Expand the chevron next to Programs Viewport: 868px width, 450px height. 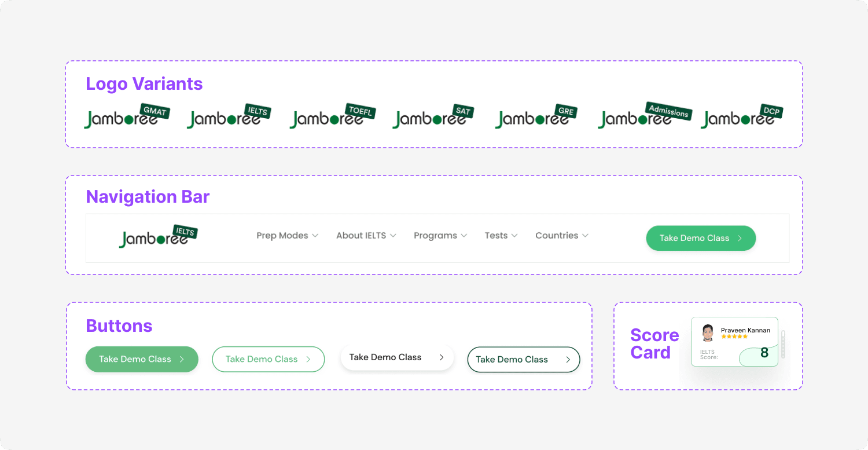pos(464,236)
